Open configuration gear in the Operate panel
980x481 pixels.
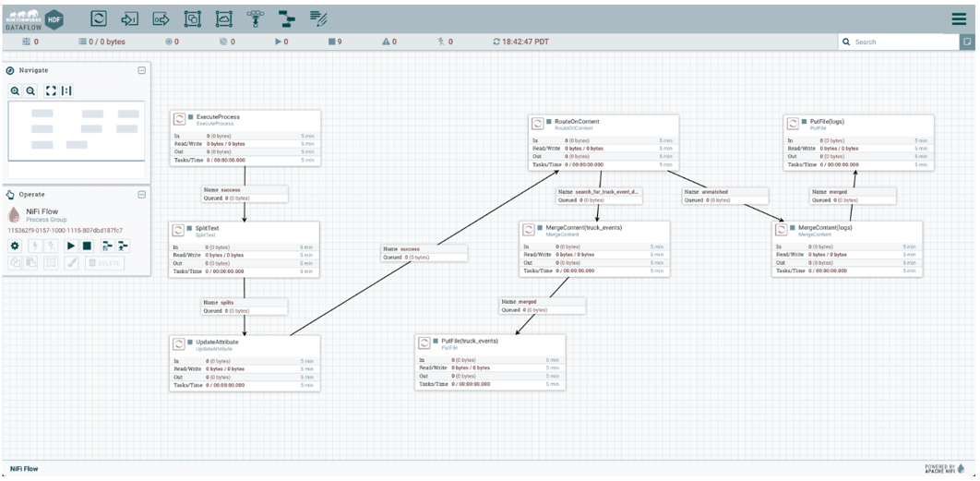[x=15, y=246]
